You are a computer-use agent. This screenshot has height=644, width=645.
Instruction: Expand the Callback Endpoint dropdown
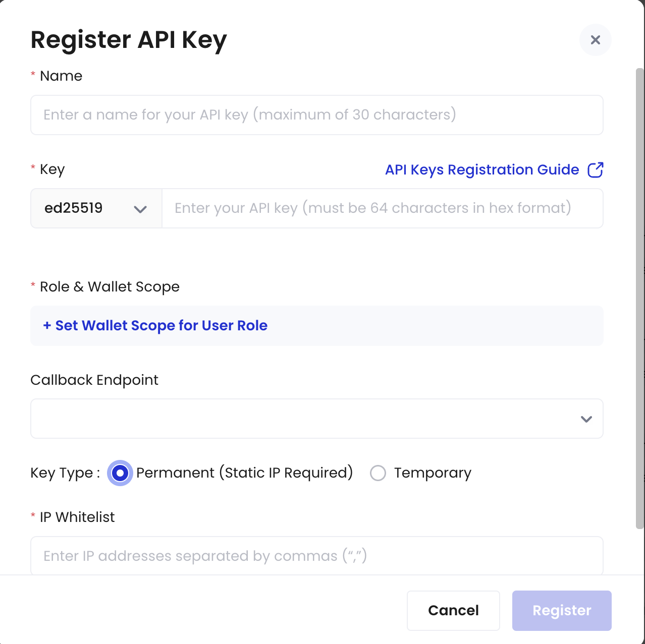317,419
